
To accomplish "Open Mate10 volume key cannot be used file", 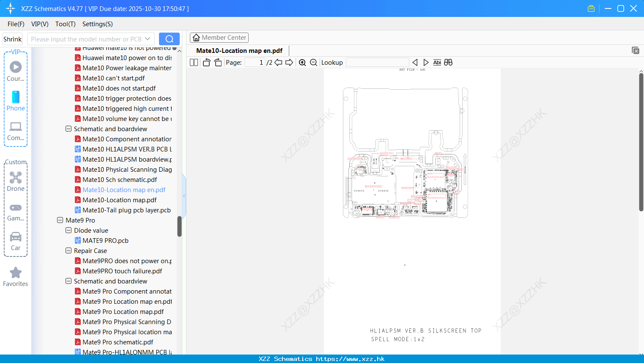I will pos(123,118).
